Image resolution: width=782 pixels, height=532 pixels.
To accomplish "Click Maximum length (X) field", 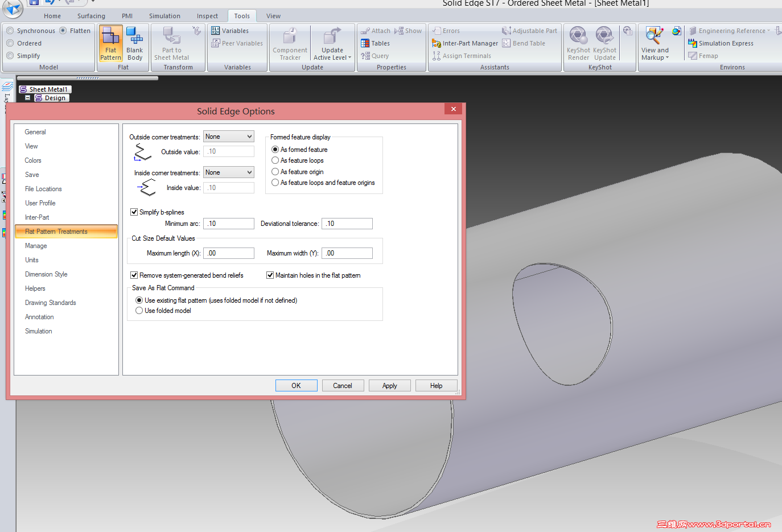I will (229, 253).
